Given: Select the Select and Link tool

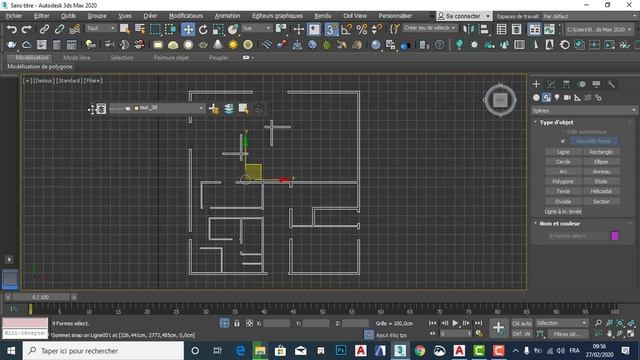Looking at the screenshot, I should pyautogui.click(x=44, y=29).
